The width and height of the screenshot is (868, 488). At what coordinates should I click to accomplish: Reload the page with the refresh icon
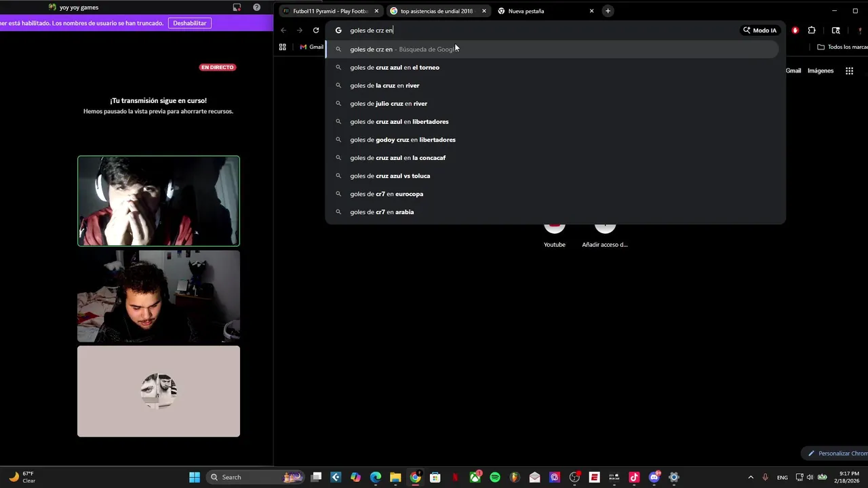coord(316,30)
